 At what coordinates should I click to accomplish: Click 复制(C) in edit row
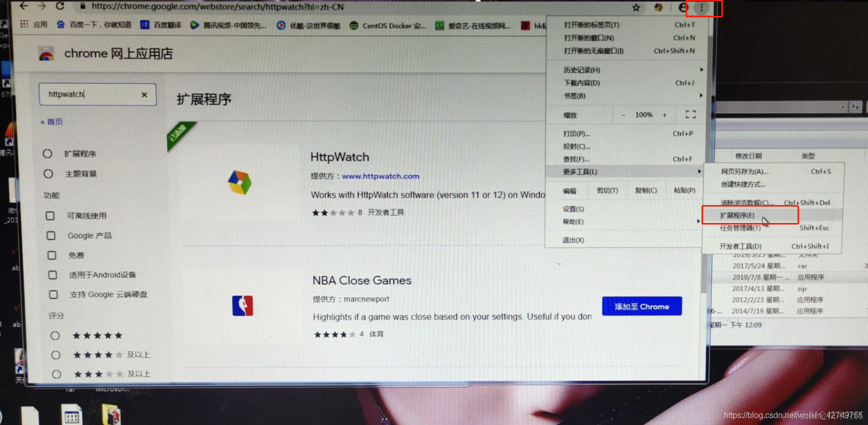[x=646, y=190]
